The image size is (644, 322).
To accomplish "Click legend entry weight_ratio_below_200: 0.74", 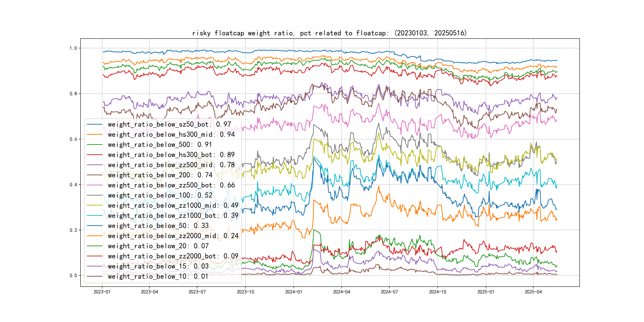I will (160, 175).
